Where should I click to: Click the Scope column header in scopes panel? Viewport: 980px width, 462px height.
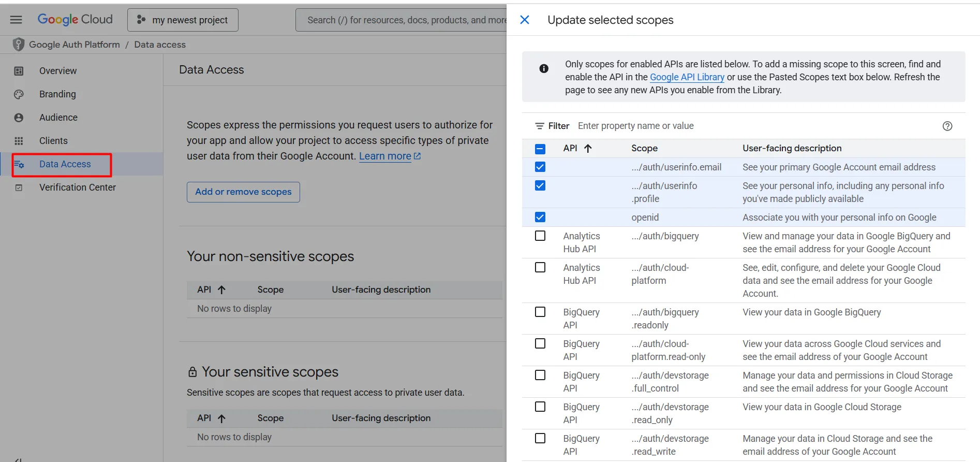(644, 148)
